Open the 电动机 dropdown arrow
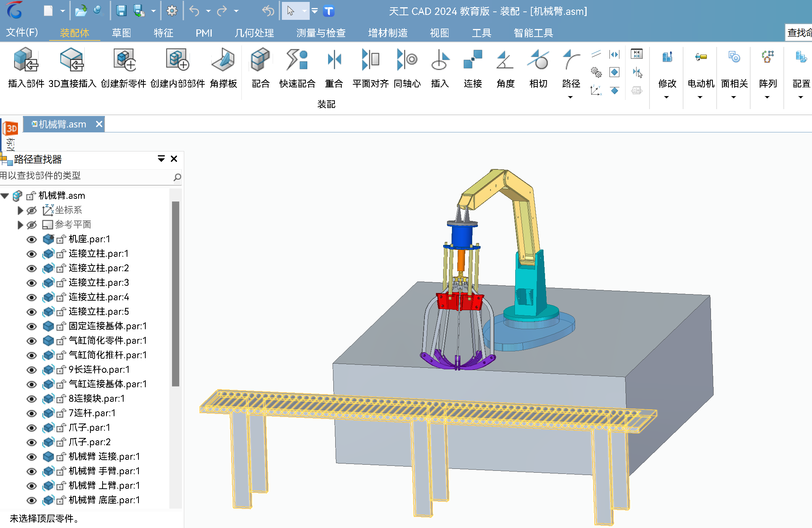The image size is (812, 528). coord(700,97)
